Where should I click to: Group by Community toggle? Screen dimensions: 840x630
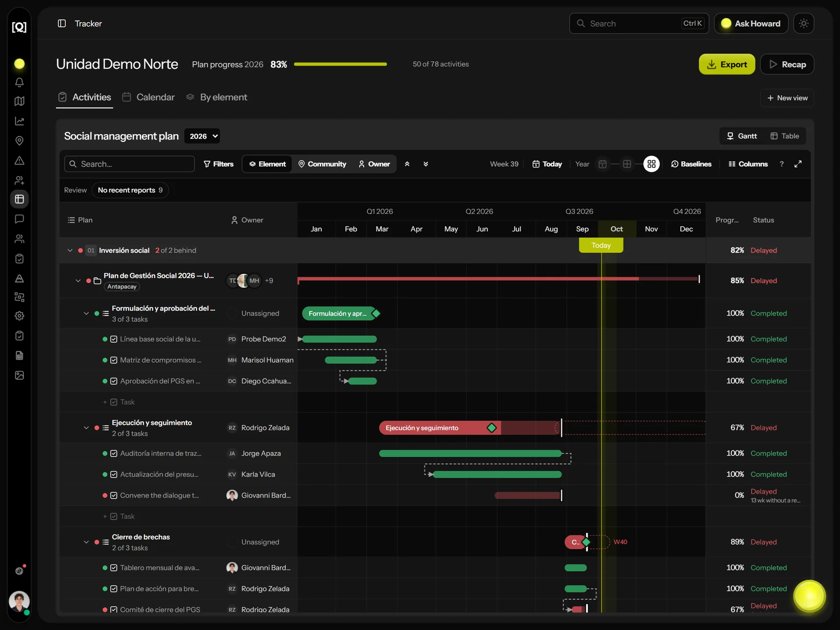coord(322,164)
